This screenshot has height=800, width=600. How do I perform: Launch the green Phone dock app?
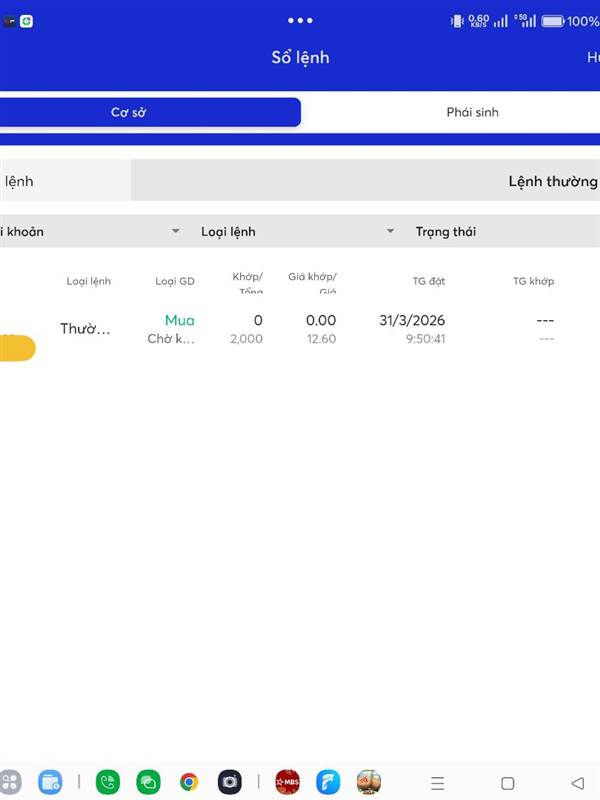point(108,782)
